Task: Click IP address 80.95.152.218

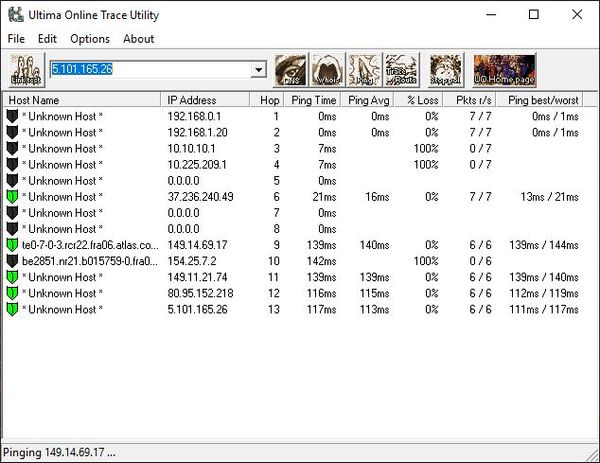Action: click(x=200, y=293)
